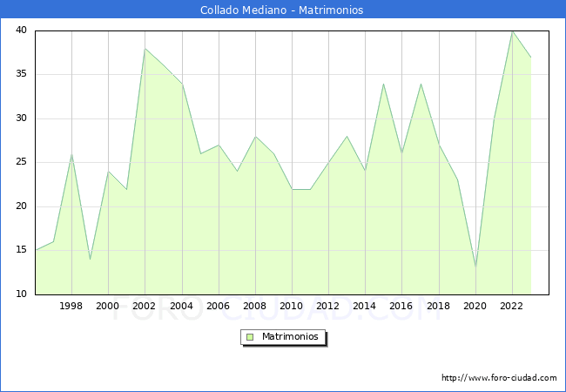Click the 30 y-axis value
Image resolution: width=566 pixels, height=392 pixels.
21,118
